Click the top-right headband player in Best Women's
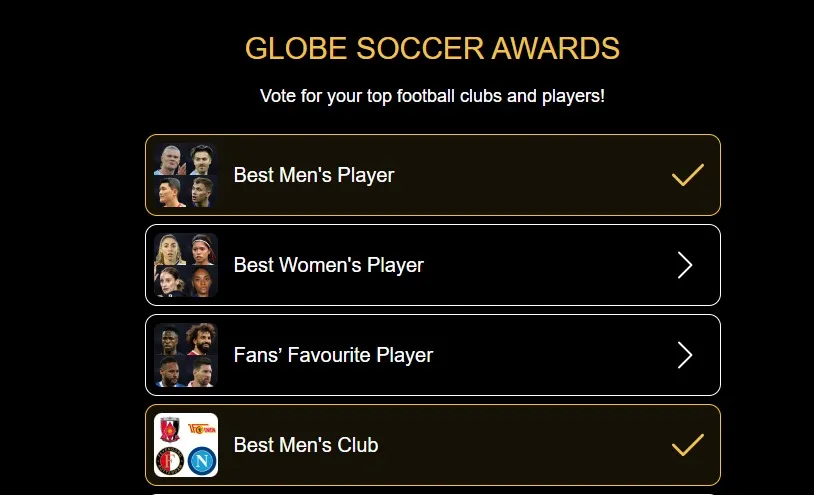The height and width of the screenshot is (495, 814). 202,249
